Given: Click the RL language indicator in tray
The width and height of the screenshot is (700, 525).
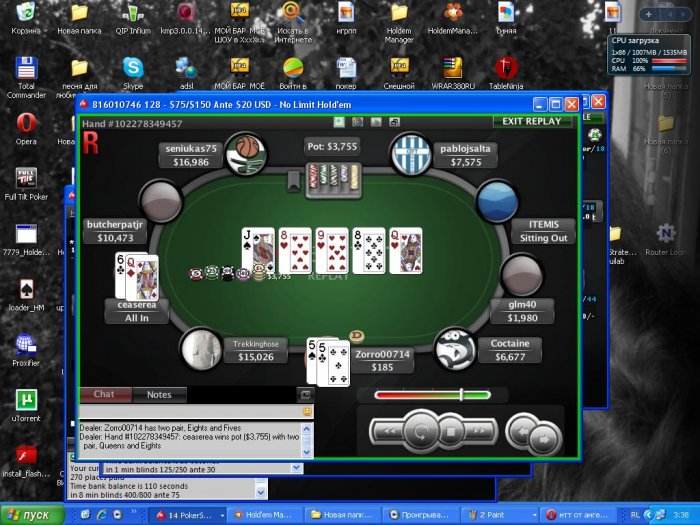Looking at the screenshot, I should (x=635, y=515).
